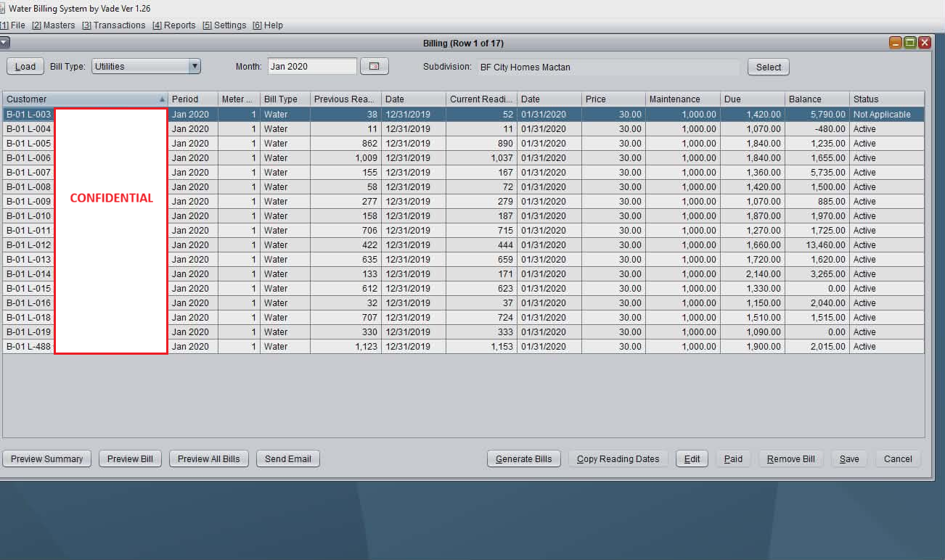This screenshot has width=945, height=560.
Task: Click the due amount 2,140.00
Action: (x=753, y=274)
